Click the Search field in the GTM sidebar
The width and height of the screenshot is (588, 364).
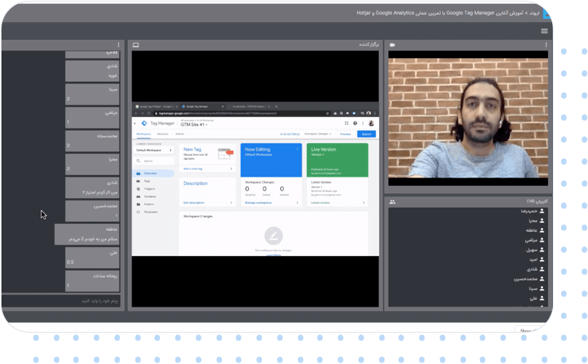[x=154, y=161]
